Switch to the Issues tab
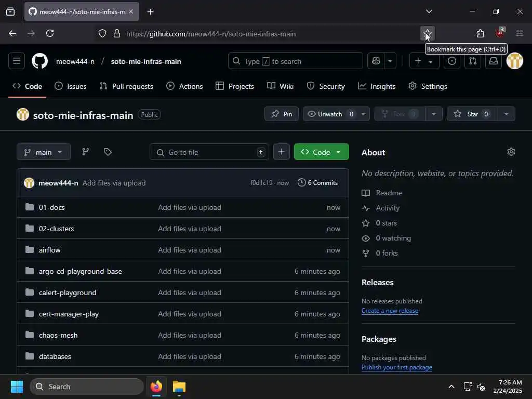The height and width of the screenshot is (399, 532). pos(71,86)
